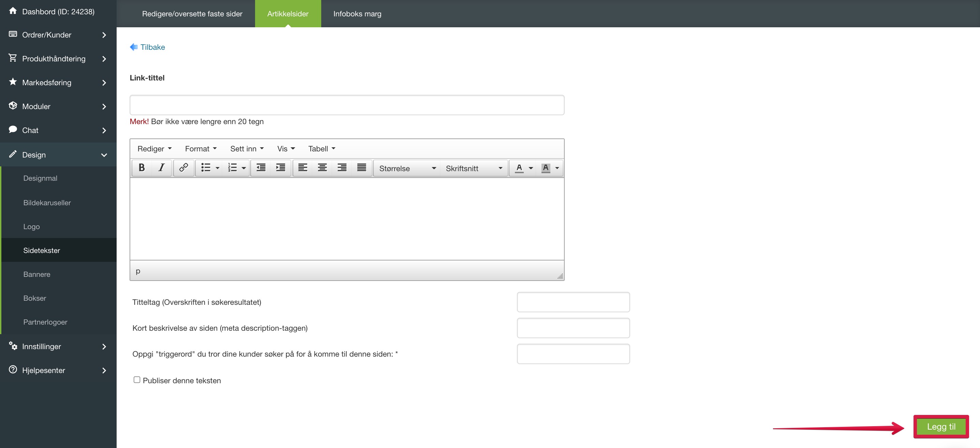Focus the triggerord input field
980x448 pixels.
573,354
